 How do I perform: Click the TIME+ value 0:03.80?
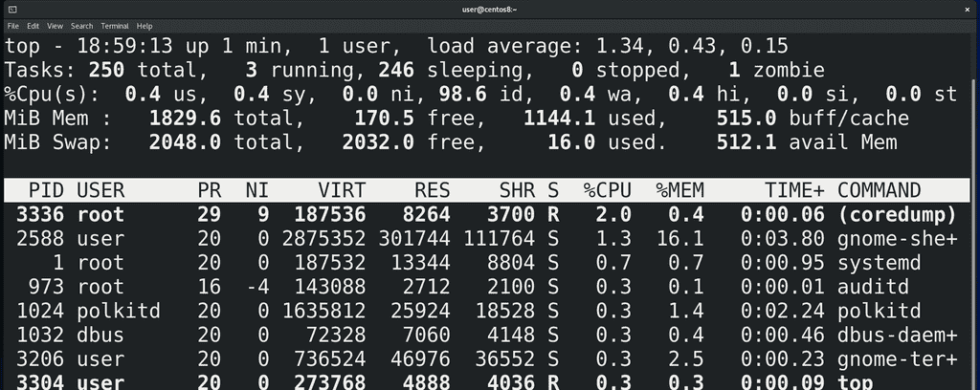click(x=783, y=238)
